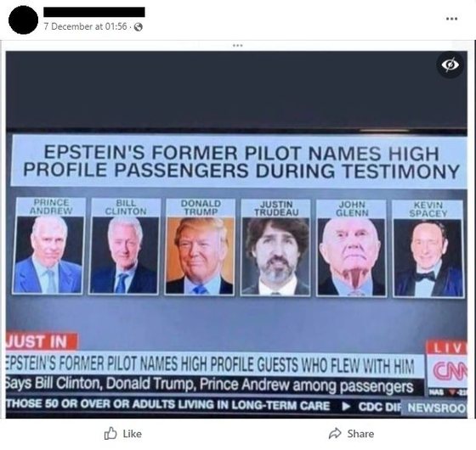Viewport: 476px width, 450px height.
Task: Toggle the hidden-image eye icon overlay
Action: (450, 65)
